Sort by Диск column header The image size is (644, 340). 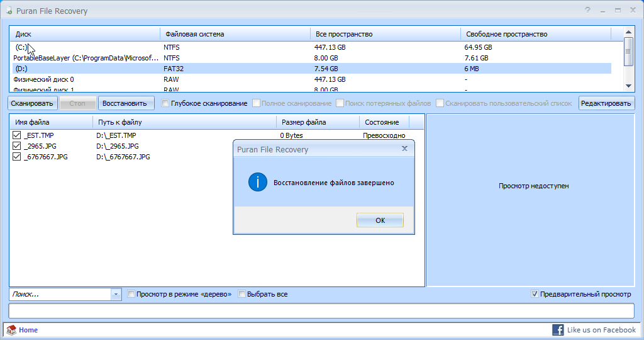click(85, 34)
